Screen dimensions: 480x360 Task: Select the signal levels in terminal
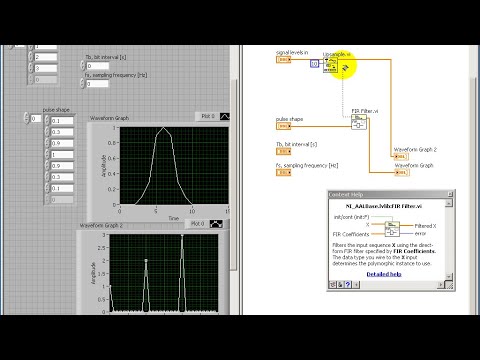pyautogui.click(x=283, y=60)
